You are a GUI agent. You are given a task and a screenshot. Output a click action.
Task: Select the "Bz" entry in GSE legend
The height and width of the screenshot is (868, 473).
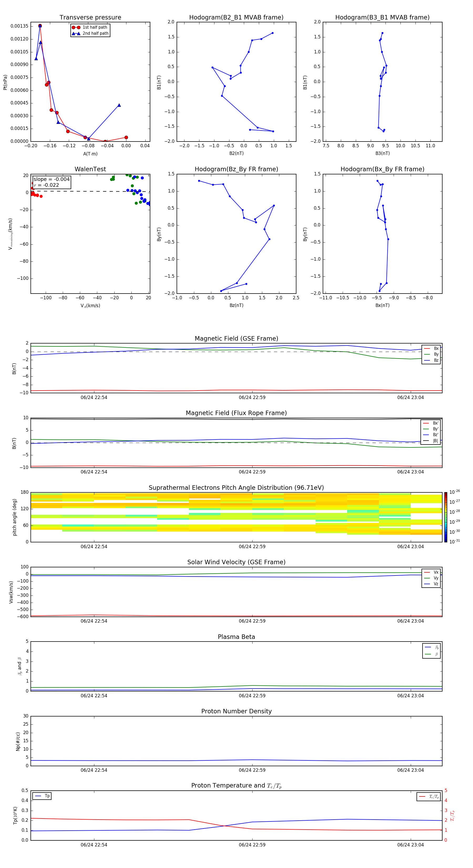click(x=431, y=360)
